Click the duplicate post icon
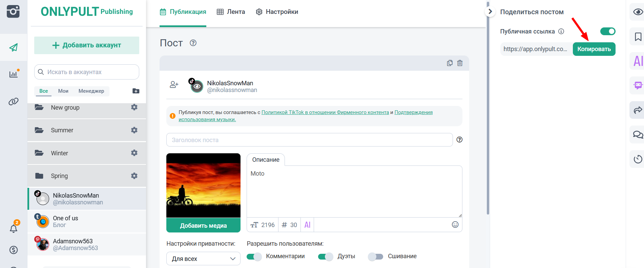The image size is (644, 268). (x=450, y=63)
